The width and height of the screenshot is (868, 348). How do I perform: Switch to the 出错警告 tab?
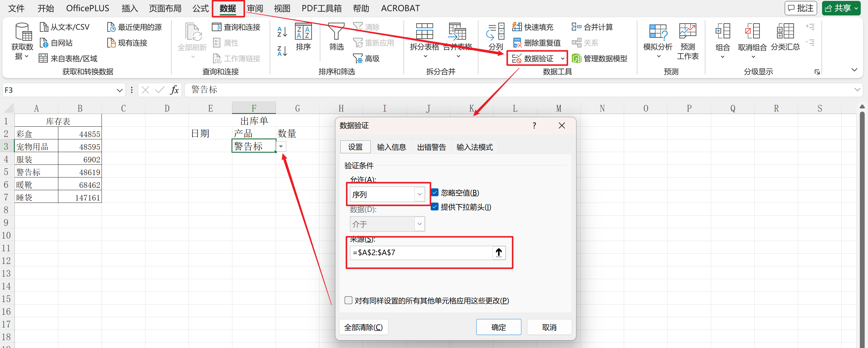[x=431, y=147]
